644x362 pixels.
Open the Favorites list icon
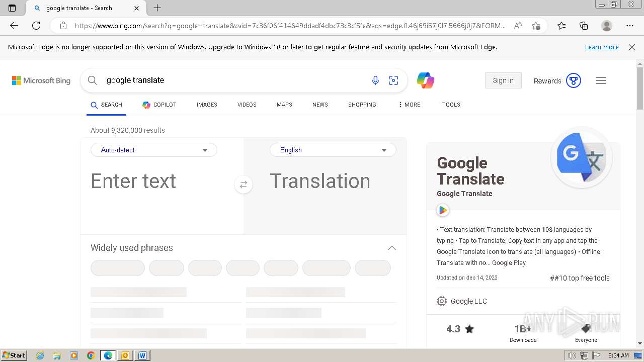pyautogui.click(x=561, y=26)
